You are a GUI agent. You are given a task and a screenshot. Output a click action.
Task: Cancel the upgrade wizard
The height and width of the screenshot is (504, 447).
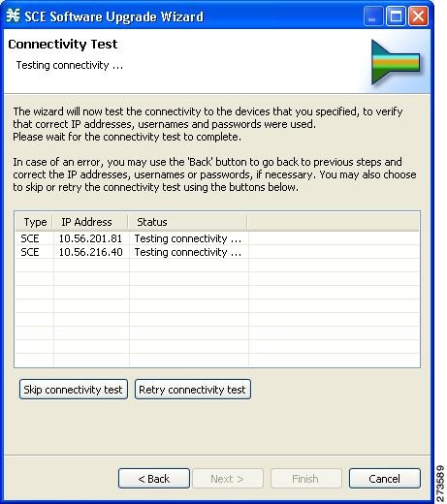click(385, 479)
